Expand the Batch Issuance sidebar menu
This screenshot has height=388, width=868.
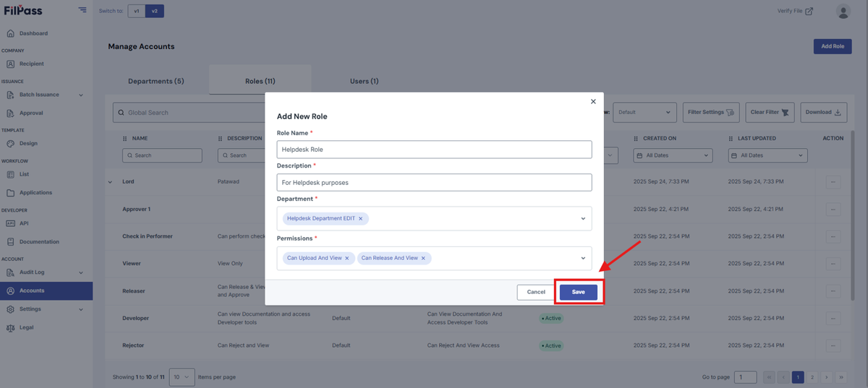[46, 95]
